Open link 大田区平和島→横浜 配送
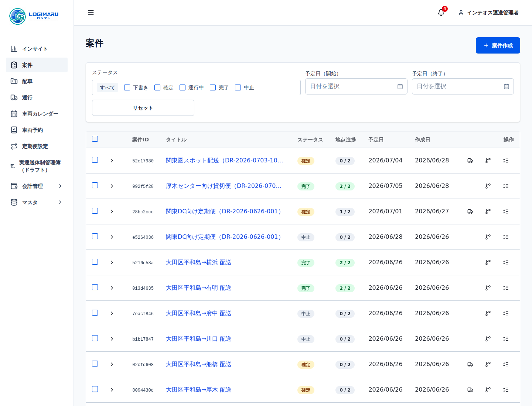 click(198, 262)
